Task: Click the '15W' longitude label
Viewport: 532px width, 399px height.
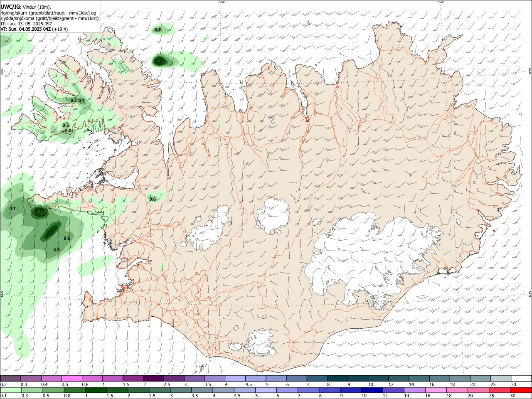Action: pyautogui.click(x=440, y=2)
